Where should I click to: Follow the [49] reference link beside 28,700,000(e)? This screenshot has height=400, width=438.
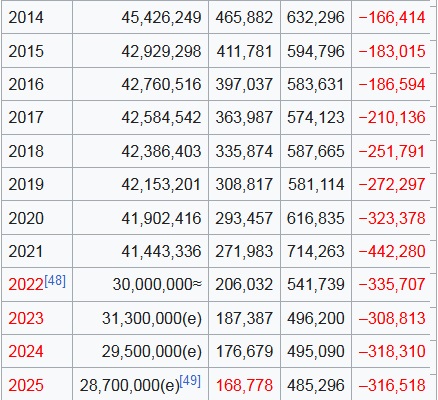pyautogui.click(x=190, y=381)
